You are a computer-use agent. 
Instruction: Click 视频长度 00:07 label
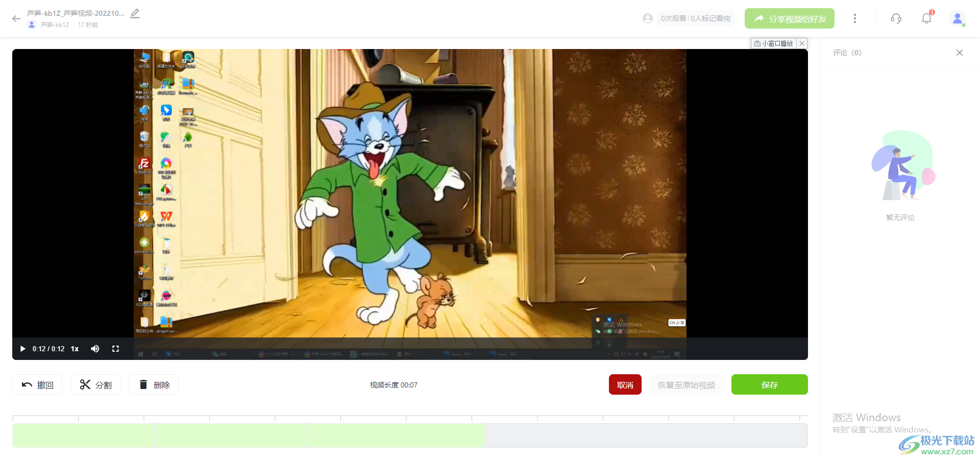(394, 385)
